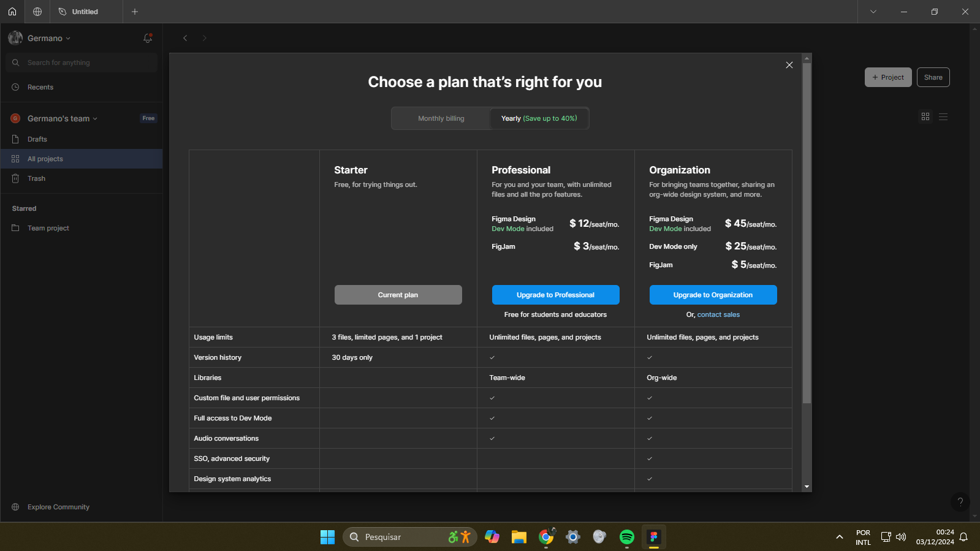The image size is (980, 551).
Task: Open Trash in the sidebar
Action: pyautogui.click(x=81, y=178)
